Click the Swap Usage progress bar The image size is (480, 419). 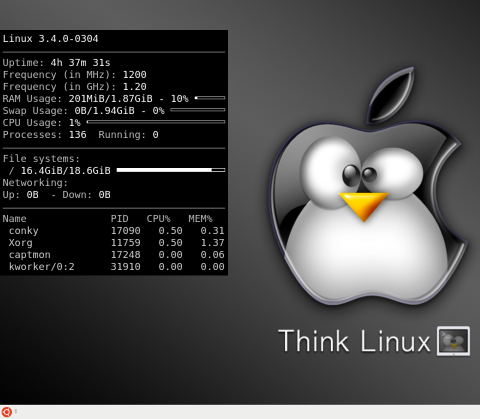coord(198,110)
